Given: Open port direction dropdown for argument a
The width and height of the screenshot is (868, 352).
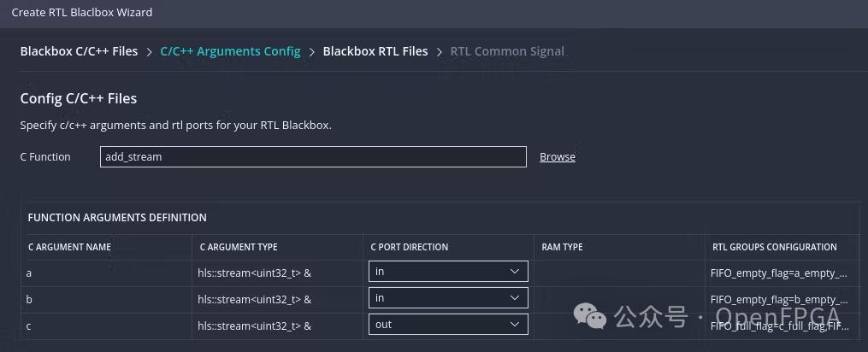Looking at the screenshot, I should [448, 272].
